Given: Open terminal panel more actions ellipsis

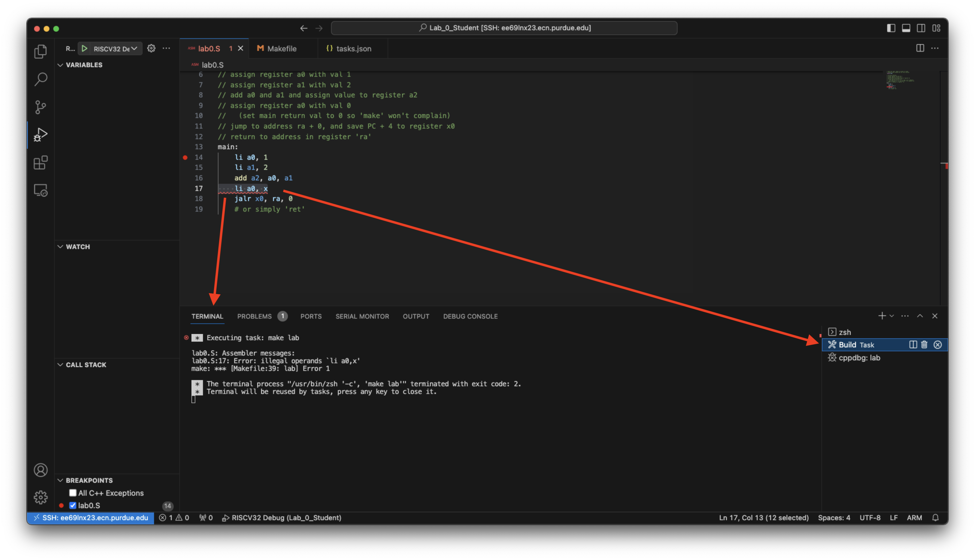Looking at the screenshot, I should coord(905,316).
